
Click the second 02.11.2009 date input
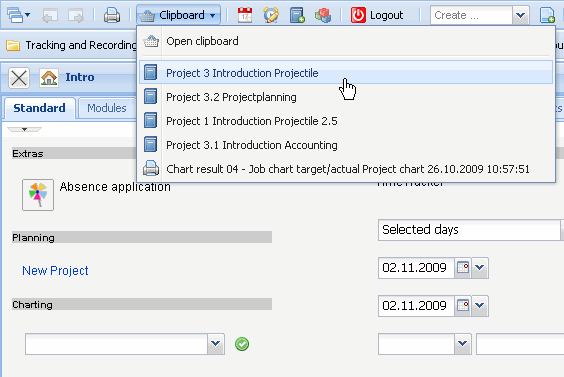point(416,306)
